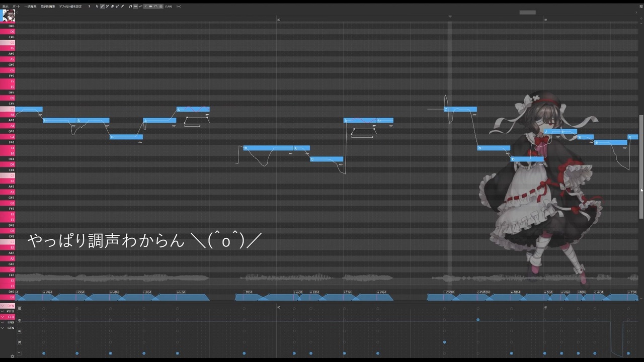The width and height of the screenshot is (644, 362).
Task: Select the pencil draw tool
Action: 102,7
